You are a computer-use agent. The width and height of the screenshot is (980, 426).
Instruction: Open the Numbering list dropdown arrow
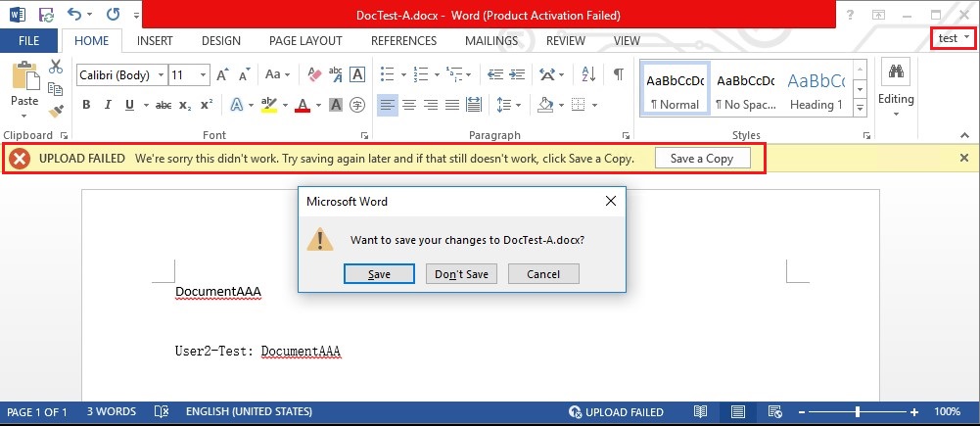coord(437,75)
